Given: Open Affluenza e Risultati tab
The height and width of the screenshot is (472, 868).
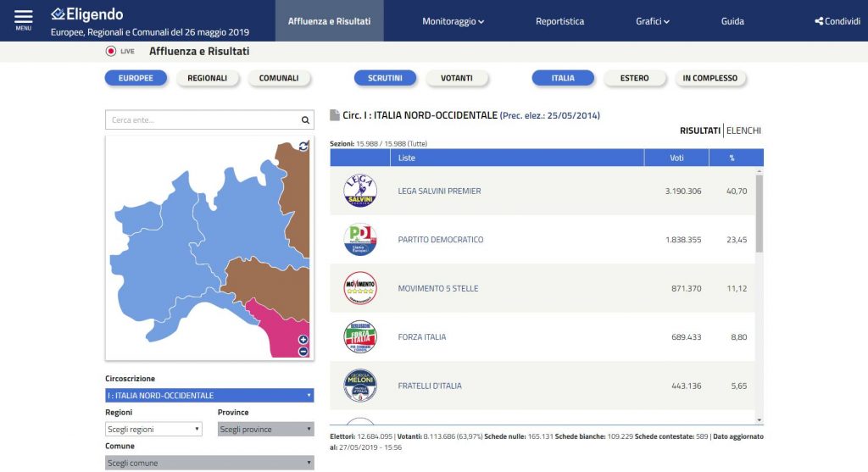Looking at the screenshot, I should (330, 21).
